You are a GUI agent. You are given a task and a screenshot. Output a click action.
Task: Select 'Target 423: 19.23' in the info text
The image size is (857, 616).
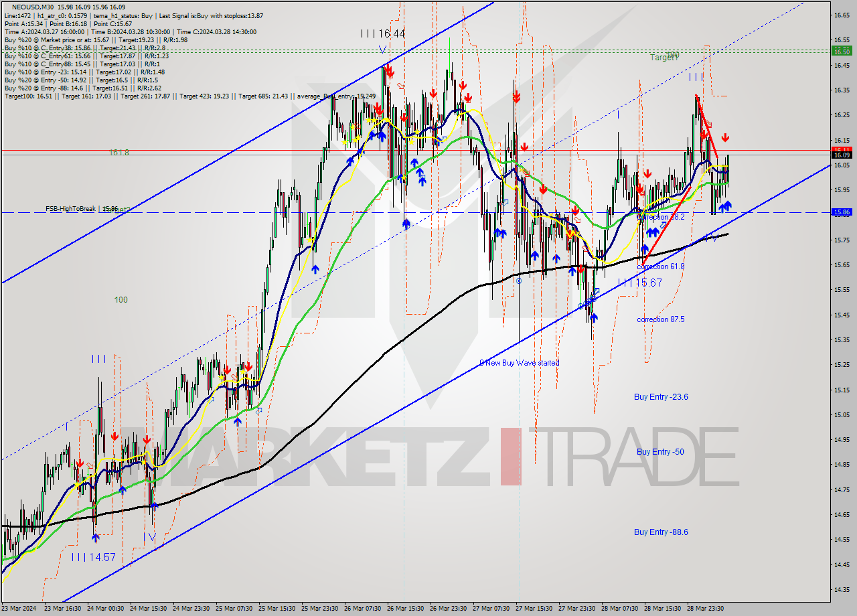point(204,96)
